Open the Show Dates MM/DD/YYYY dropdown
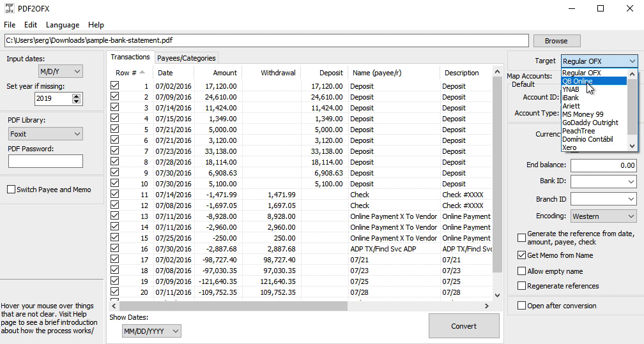Viewport: 644px width, 344px height. point(151,331)
